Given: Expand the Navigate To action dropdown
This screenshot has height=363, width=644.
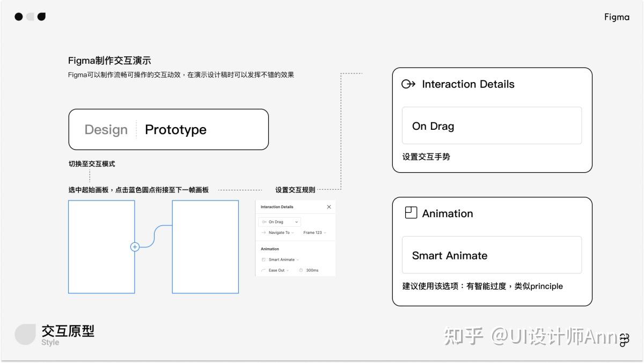Looking at the screenshot, I should [281, 233].
